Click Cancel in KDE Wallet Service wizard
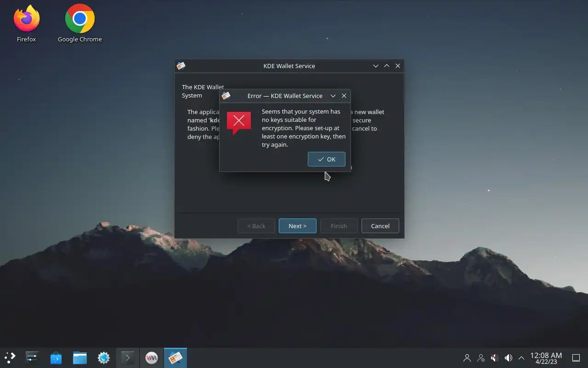This screenshot has width=588, height=368. click(x=380, y=226)
